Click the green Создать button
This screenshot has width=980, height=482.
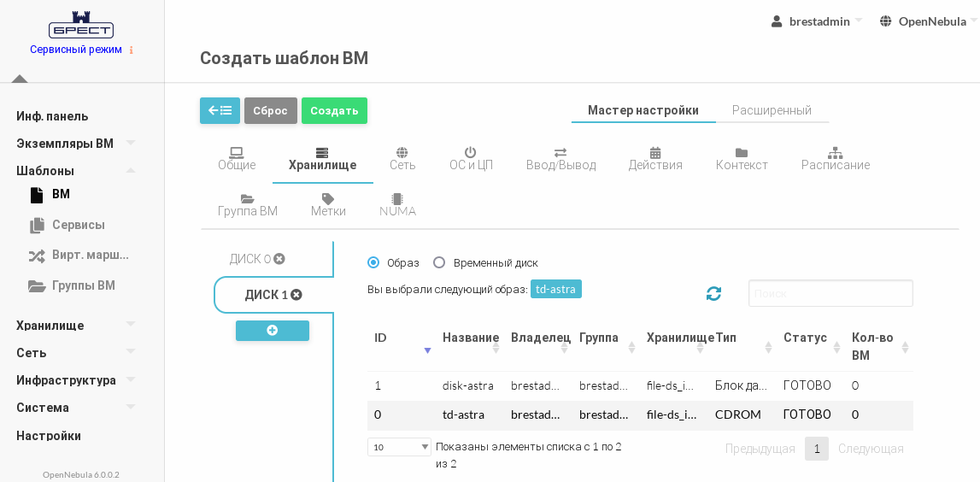click(x=334, y=110)
